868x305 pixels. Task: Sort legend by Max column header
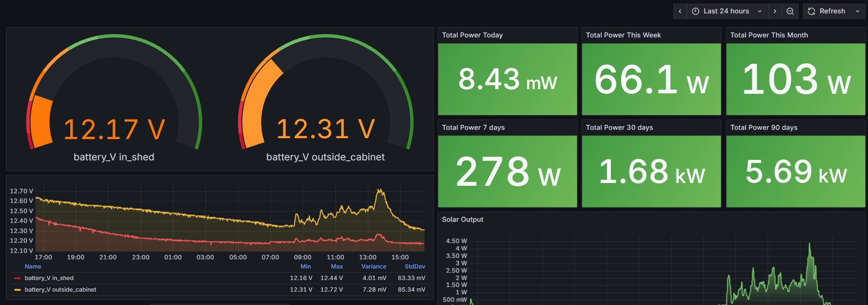point(337,267)
